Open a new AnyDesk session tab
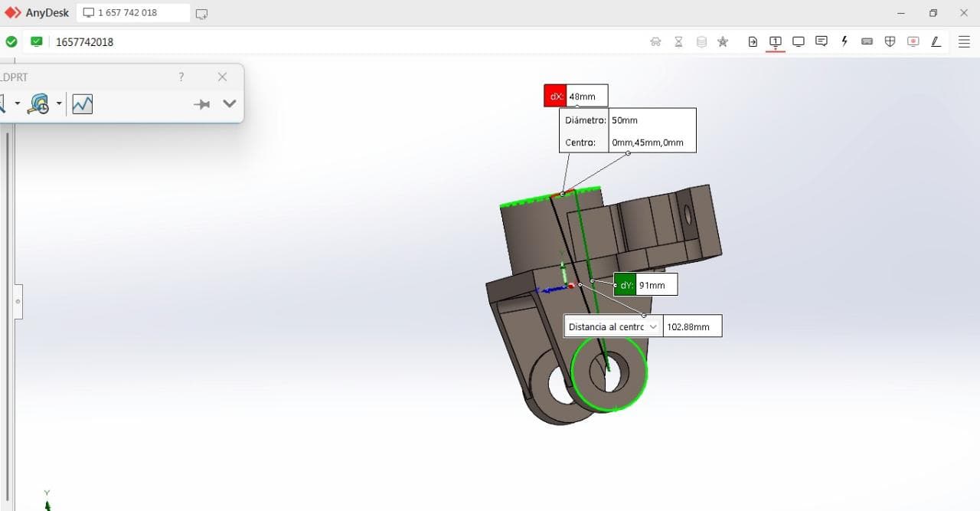Image resolution: width=980 pixels, height=511 pixels. pos(201,14)
